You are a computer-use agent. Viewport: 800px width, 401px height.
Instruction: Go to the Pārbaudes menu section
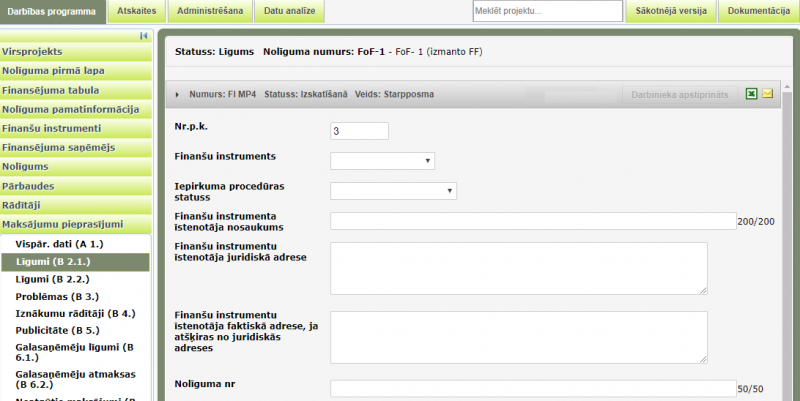pos(28,185)
